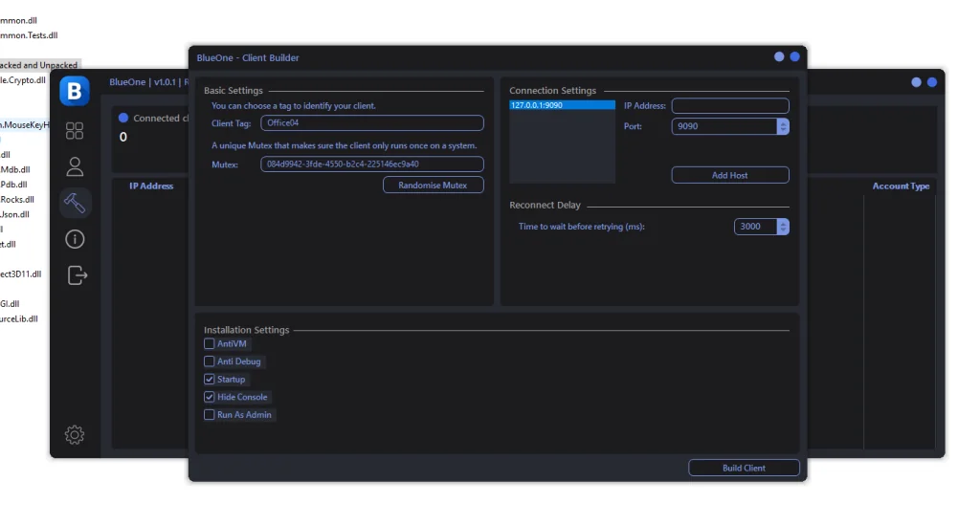The height and width of the screenshot is (525, 980).
Task: Uncheck the Hide Console checkbox
Action: pos(210,397)
